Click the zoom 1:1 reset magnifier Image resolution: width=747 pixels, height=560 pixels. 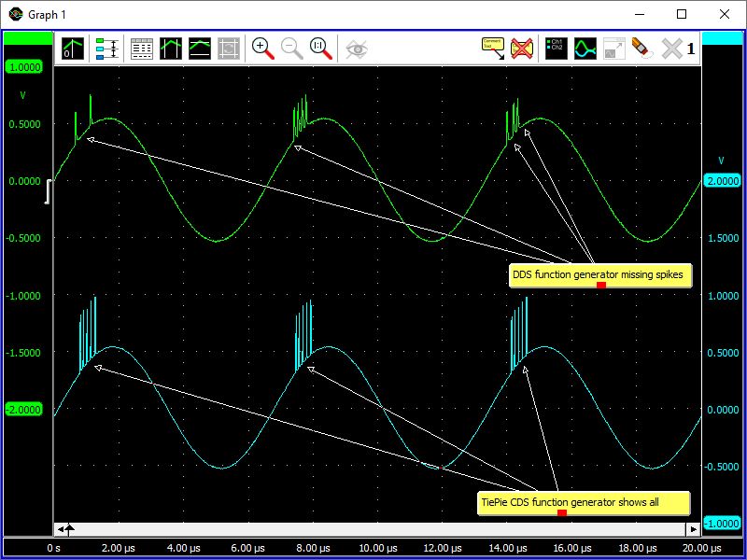pos(321,49)
